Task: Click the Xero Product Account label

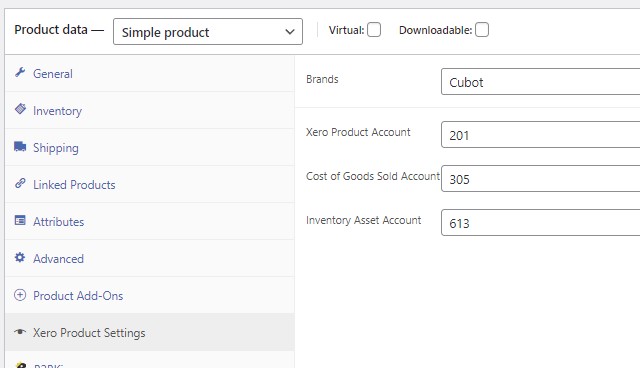Action: coord(358,132)
